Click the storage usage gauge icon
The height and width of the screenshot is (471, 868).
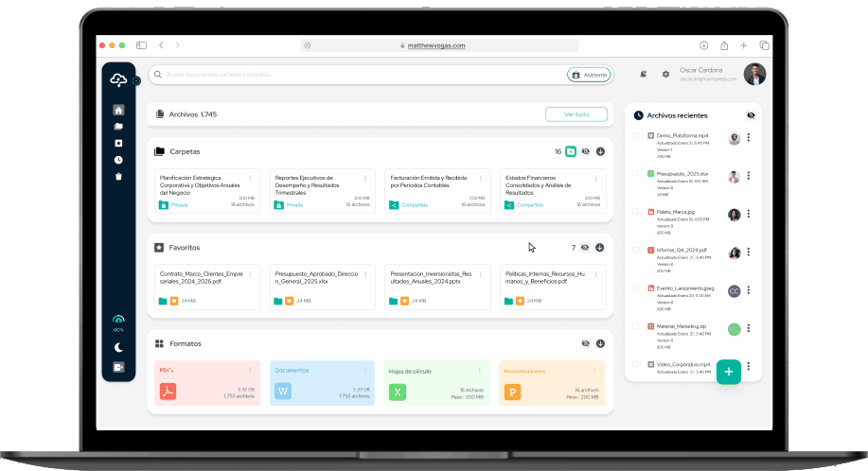[x=118, y=320]
